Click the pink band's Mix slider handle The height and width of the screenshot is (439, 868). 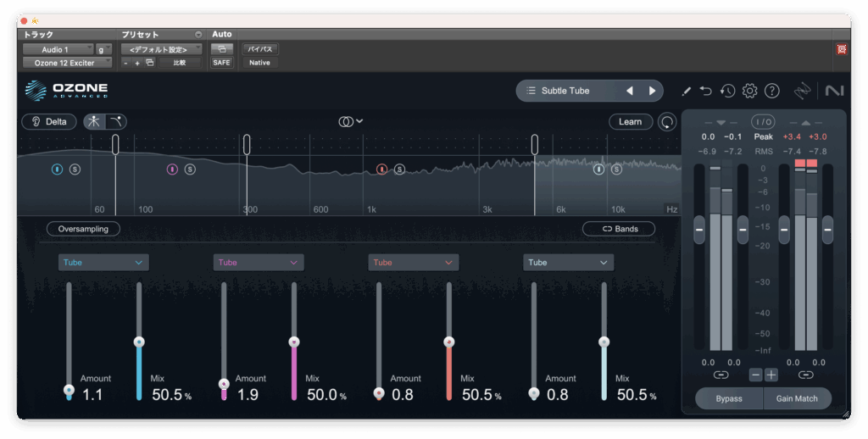pyautogui.click(x=294, y=342)
